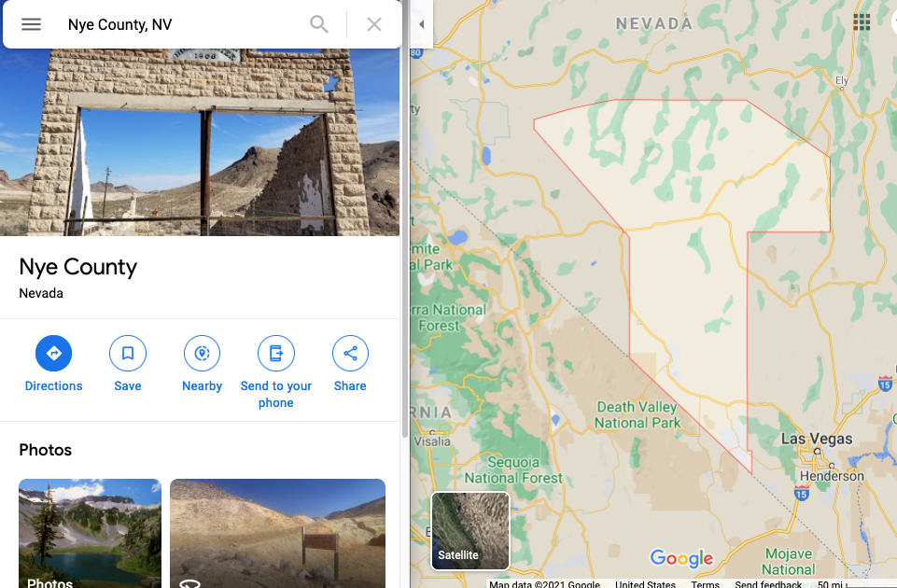Screen dimensions: 897x588
Task: Switch to Satellite view
Action: (470, 531)
